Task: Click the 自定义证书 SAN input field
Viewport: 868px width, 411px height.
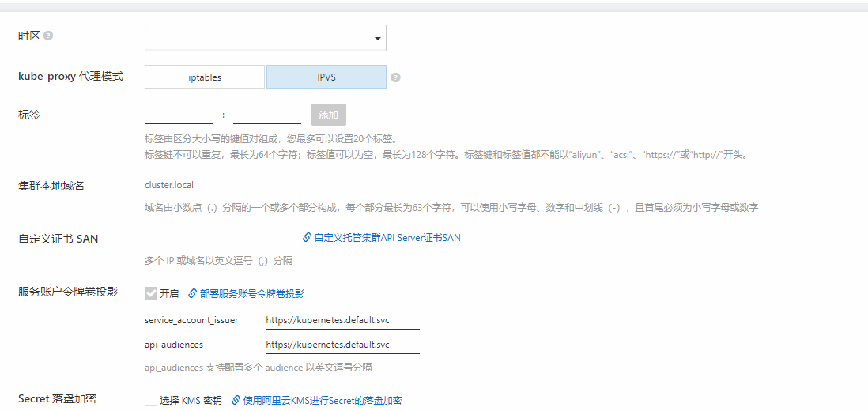Action: pyautogui.click(x=221, y=239)
